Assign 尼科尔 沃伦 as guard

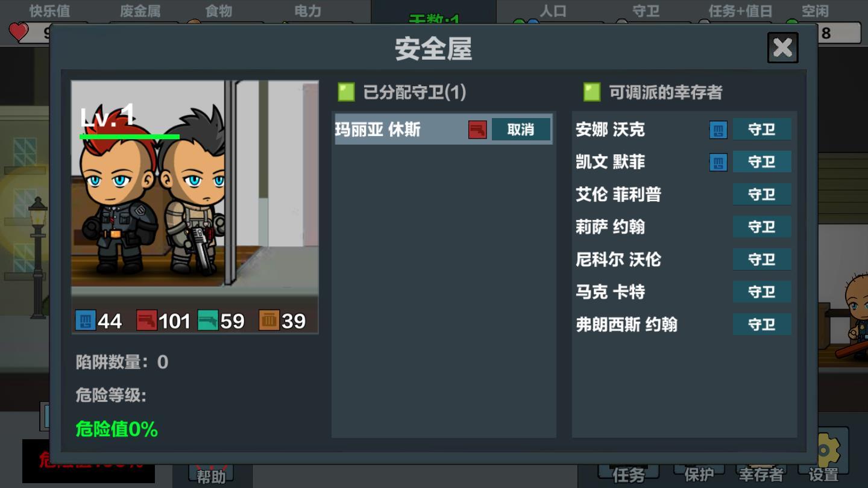762,260
